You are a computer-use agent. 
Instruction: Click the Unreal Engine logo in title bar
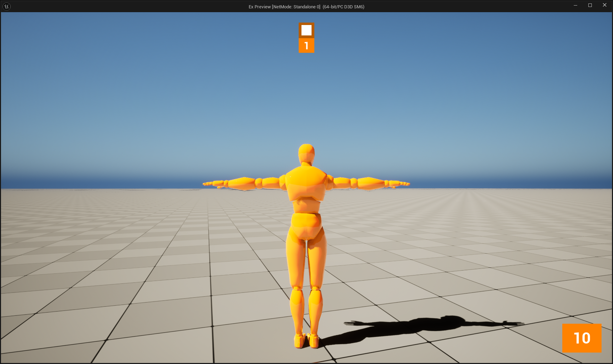6,6
